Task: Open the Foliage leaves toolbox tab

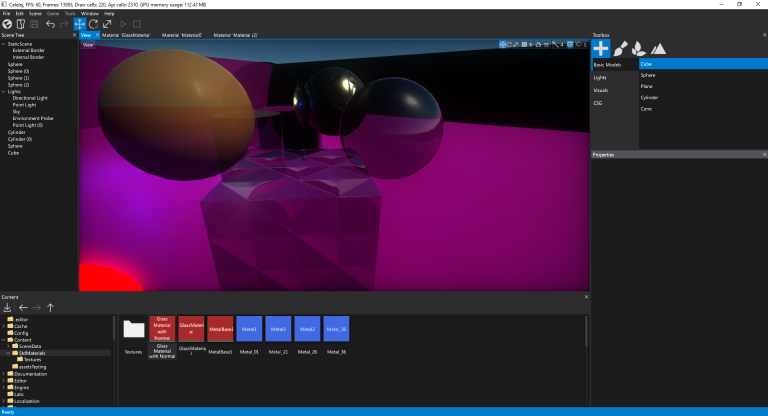Action: (x=639, y=47)
